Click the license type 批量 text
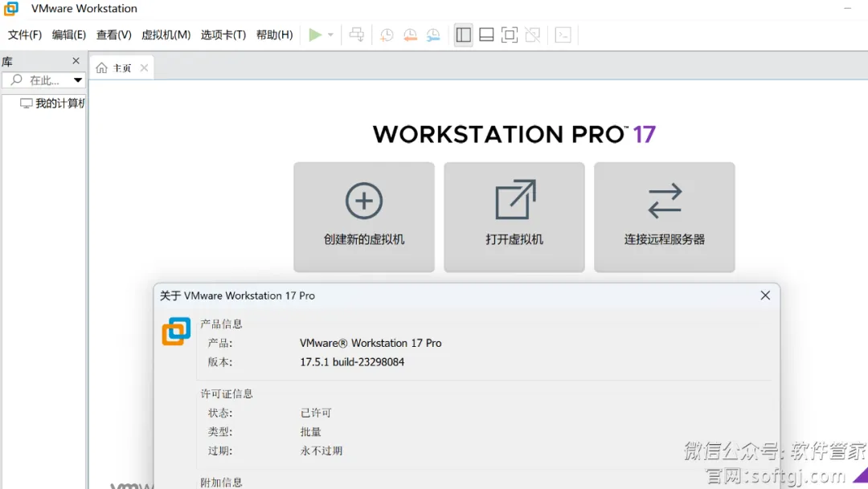Viewport: 868px width, 489px height. (x=310, y=431)
